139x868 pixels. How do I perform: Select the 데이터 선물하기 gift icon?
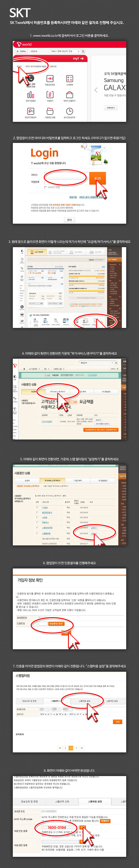tap(69, 95)
